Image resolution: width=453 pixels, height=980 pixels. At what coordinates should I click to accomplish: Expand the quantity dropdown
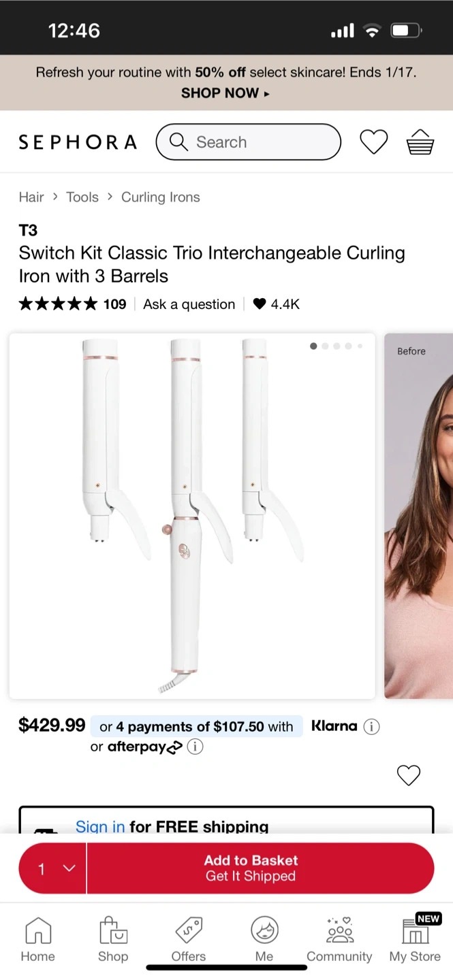53,868
